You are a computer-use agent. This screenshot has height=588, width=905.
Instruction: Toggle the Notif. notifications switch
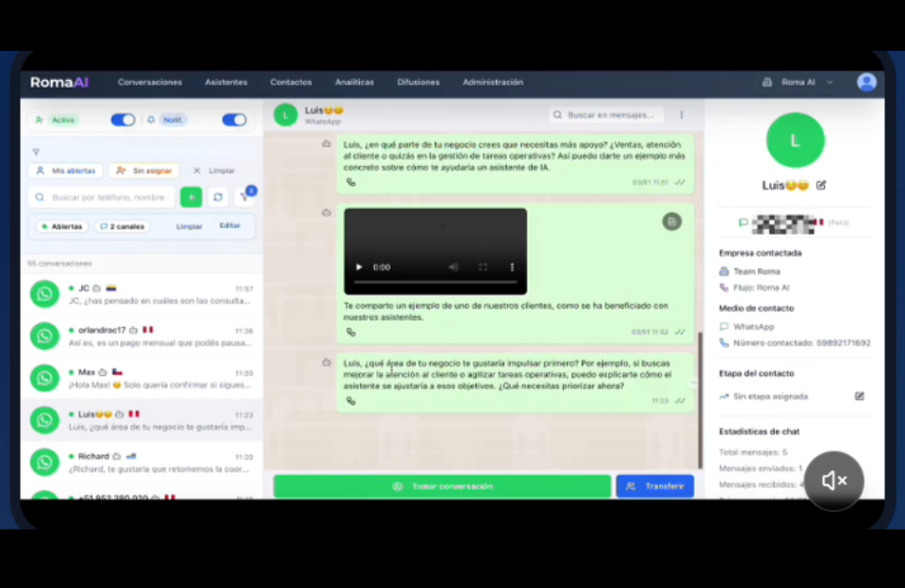pos(234,120)
